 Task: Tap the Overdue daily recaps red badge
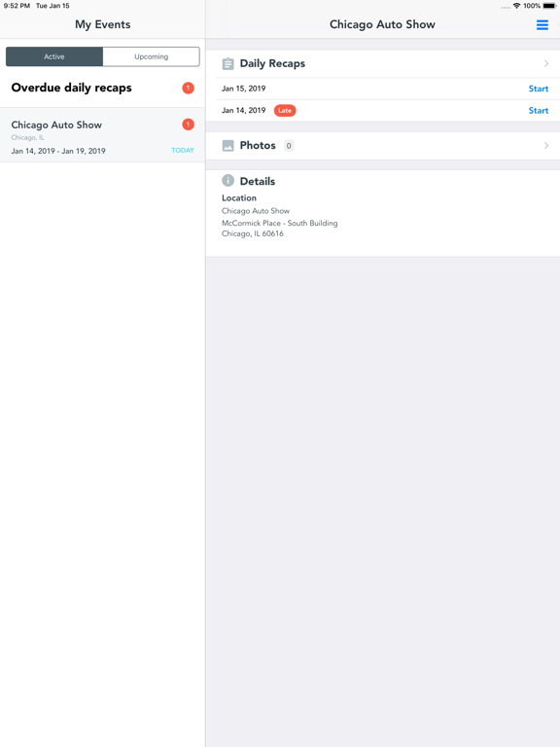pyautogui.click(x=188, y=89)
